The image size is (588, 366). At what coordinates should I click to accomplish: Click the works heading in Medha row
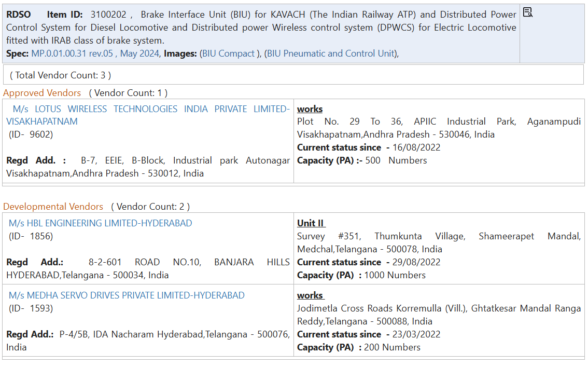click(310, 295)
